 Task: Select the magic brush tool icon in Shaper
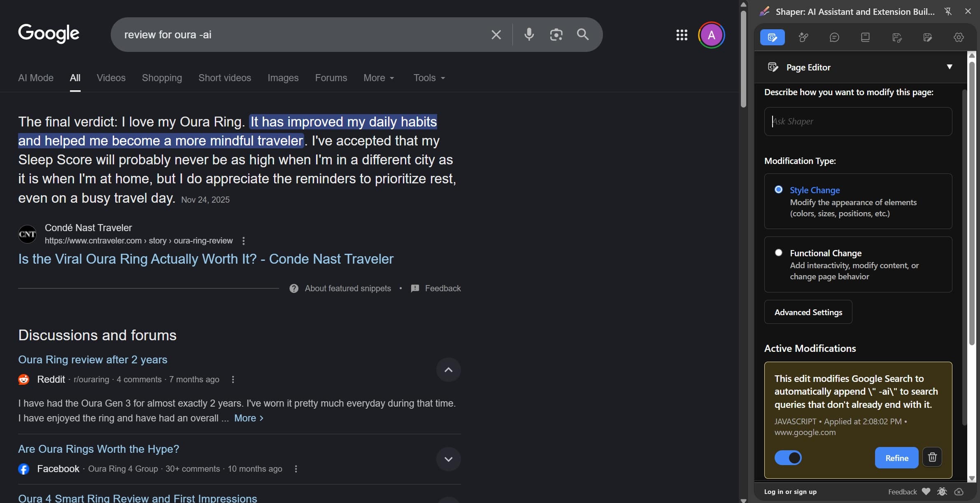804,37
